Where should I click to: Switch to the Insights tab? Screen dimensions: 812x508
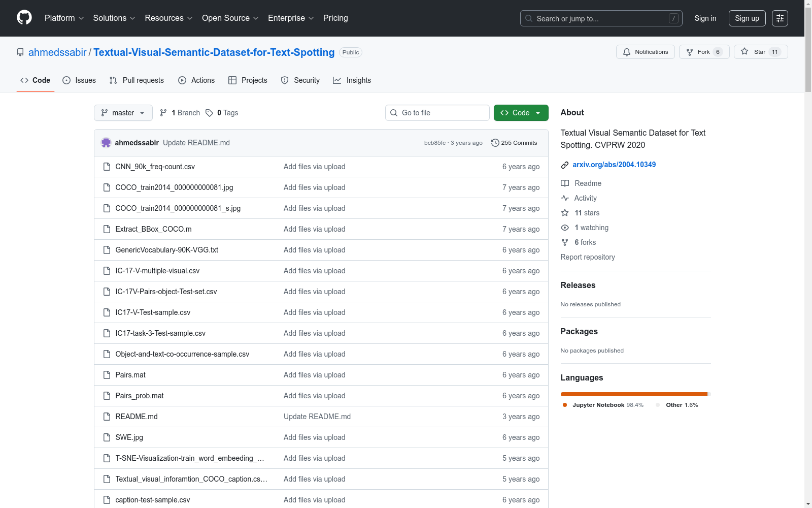tap(352, 80)
